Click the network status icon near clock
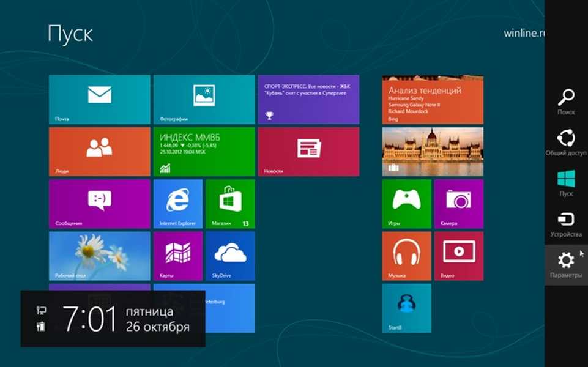This screenshot has width=588, height=367. pyautogui.click(x=41, y=310)
